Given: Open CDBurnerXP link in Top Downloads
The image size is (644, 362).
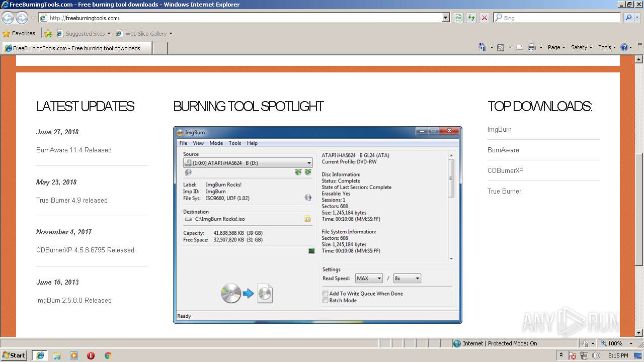Looking at the screenshot, I should (506, 171).
